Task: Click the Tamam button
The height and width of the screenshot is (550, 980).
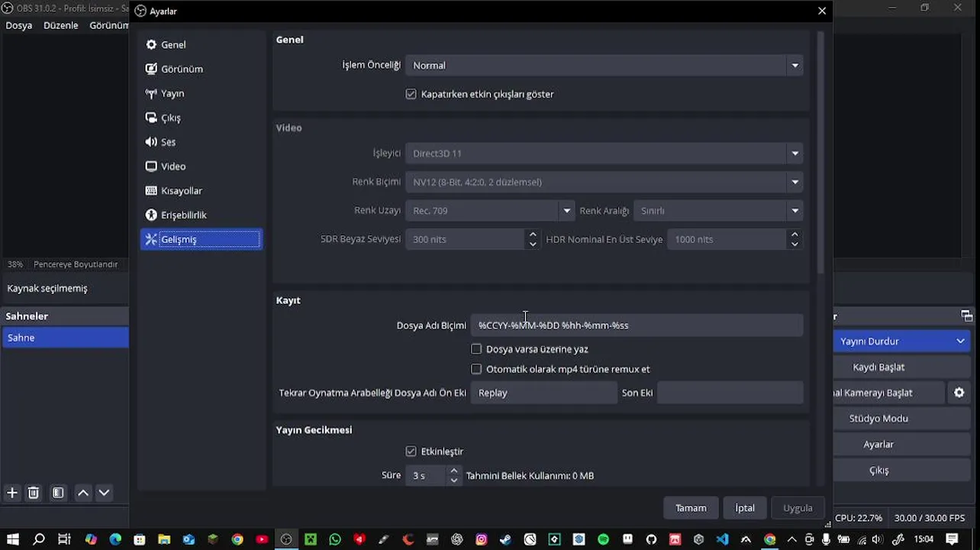Action: pos(691,508)
